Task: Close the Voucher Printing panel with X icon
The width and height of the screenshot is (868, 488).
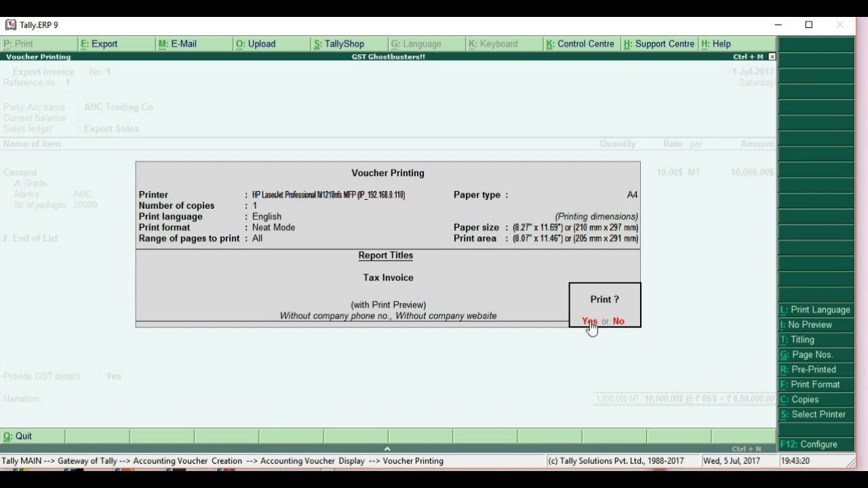Action: [772, 57]
